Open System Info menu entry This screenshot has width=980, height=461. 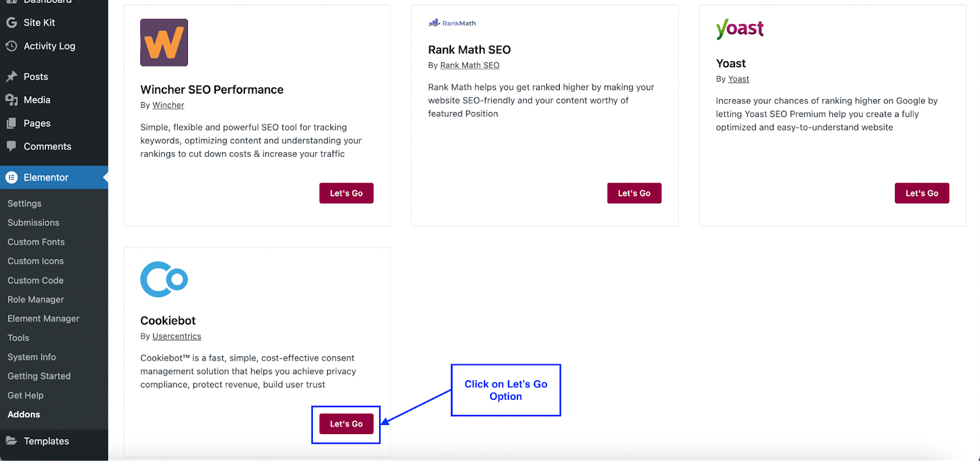tap(32, 357)
